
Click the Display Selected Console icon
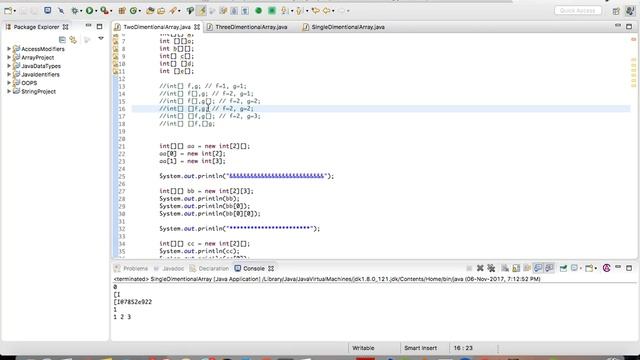(x=575, y=268)
